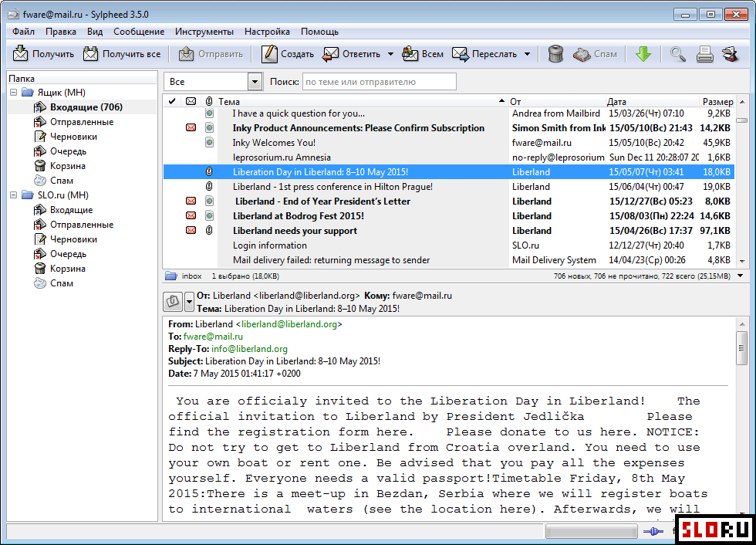Open search with the magnifier icon
Viewport: 756px width, 545px height.
point(678,54)
